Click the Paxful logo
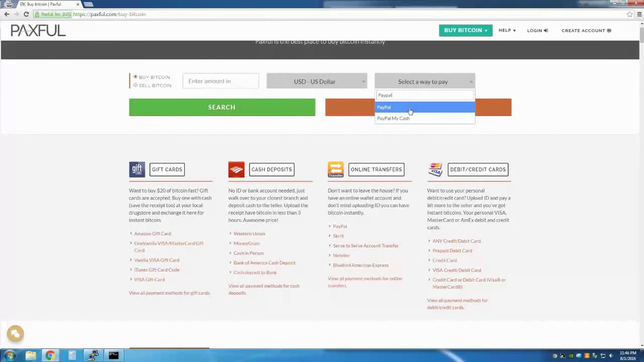This screenshot has width=644, height=362. click(x=38, y=31)
